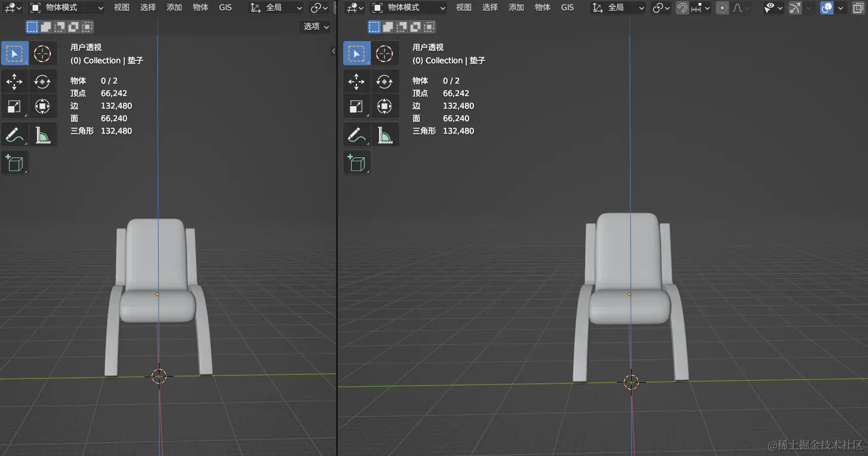Screen dimensions: 868x456
Task: Open pivot point dropdown in left viewport
Action: 319,8
